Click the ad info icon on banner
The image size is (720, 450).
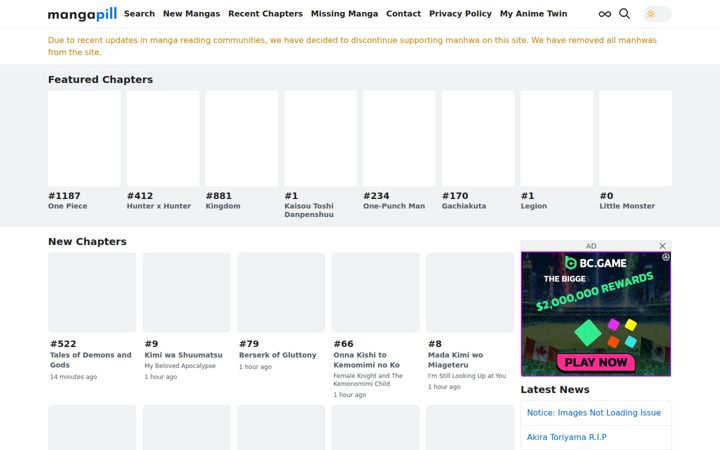(x=666, y=257)
